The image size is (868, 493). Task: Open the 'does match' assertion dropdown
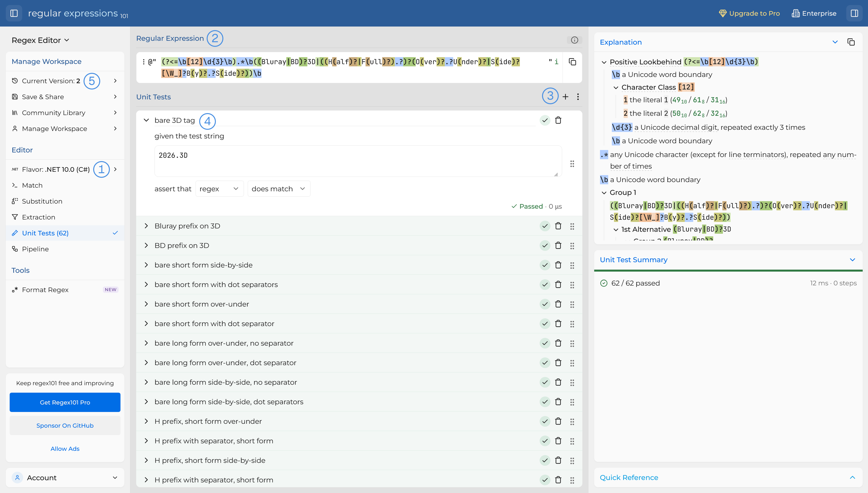279,189
